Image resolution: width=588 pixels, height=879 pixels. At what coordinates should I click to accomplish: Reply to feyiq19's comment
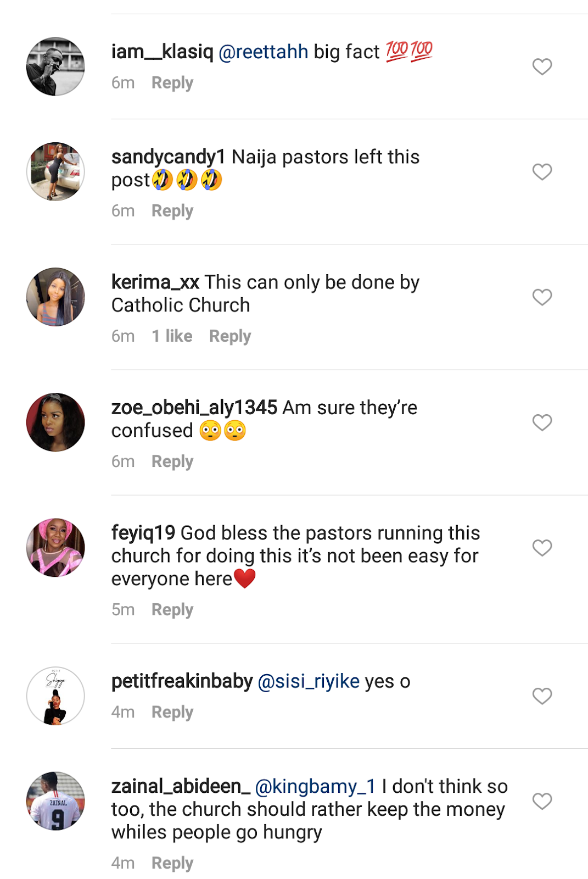coord(172,610)
